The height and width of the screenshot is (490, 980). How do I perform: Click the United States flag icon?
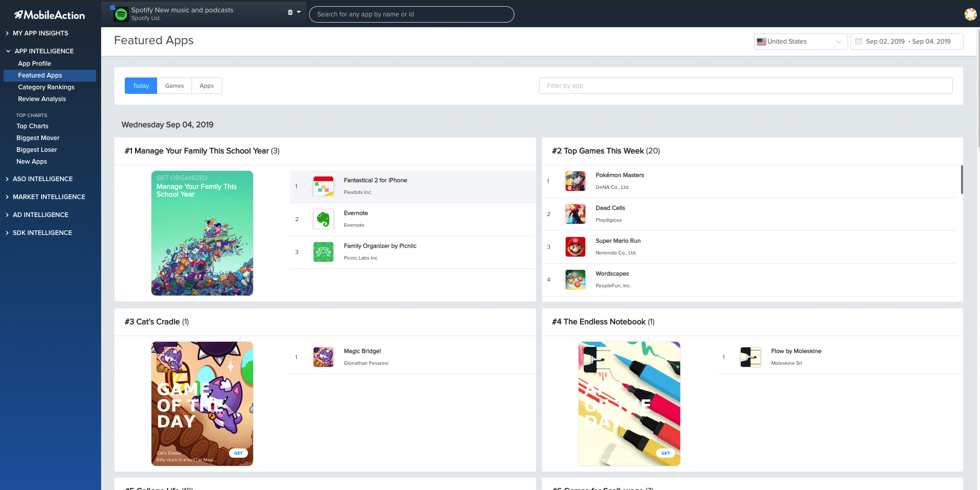(761, 42)
